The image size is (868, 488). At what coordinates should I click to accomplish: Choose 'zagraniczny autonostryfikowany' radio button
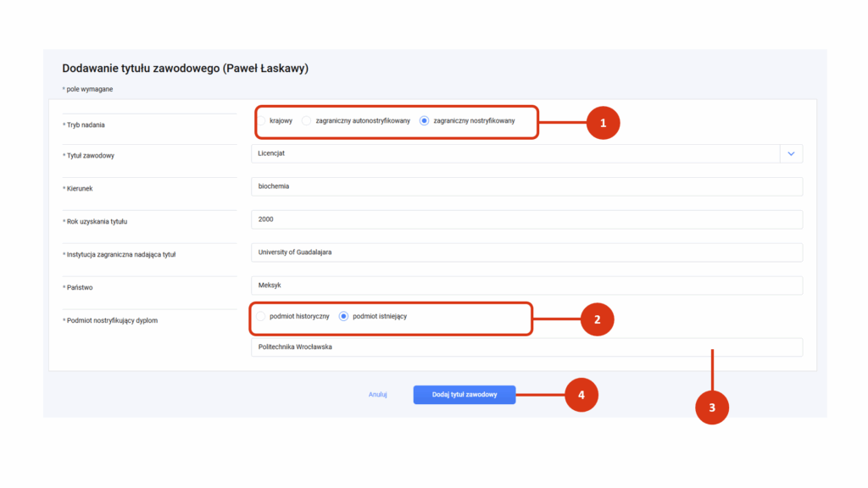point(306,120)
